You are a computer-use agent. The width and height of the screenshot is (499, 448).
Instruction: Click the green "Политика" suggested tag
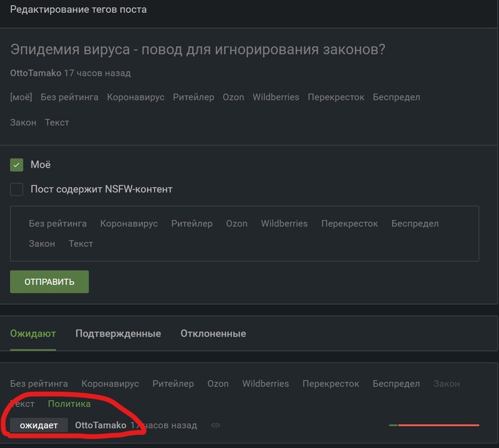[x=69, y=404]
